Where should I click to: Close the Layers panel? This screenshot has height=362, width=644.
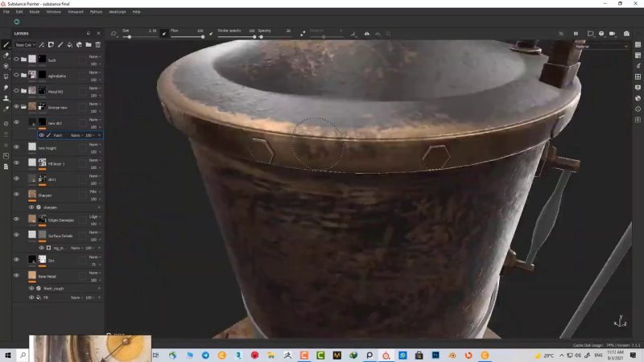coord(99,34)
